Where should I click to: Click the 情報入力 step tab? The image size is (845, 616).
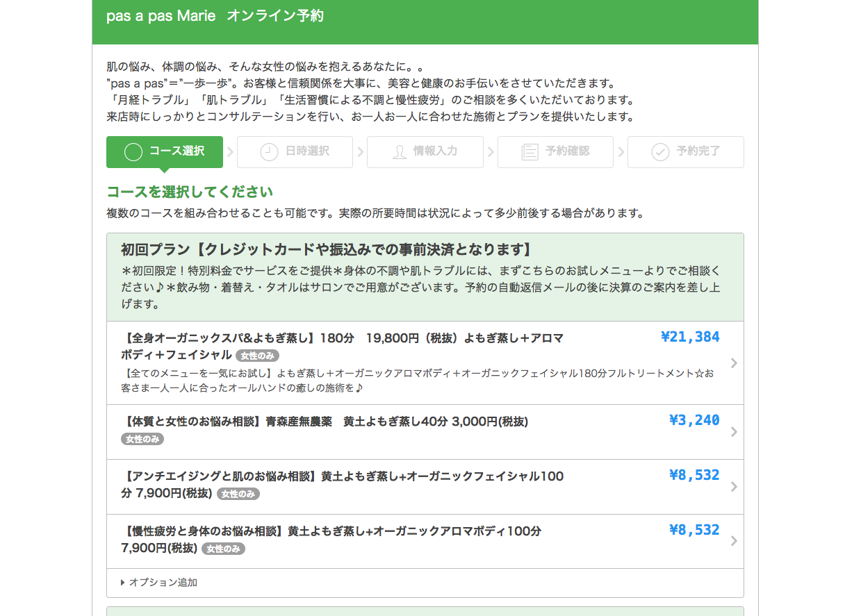tap(425, 151)
